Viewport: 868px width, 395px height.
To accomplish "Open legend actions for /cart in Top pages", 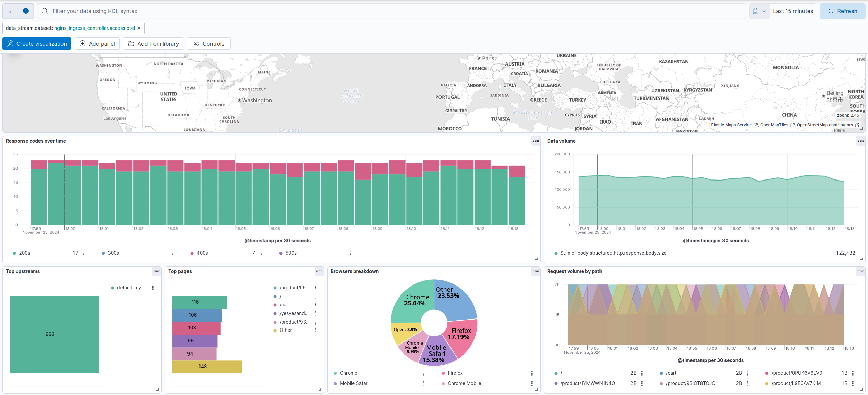I will (x=316, y=305).
